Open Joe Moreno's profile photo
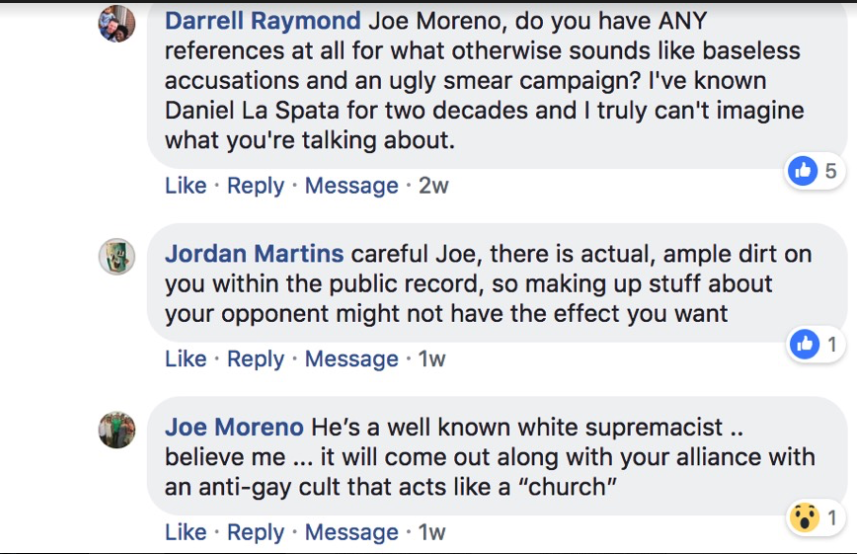This screenshot has width=857, height=554. pos(117,430)
